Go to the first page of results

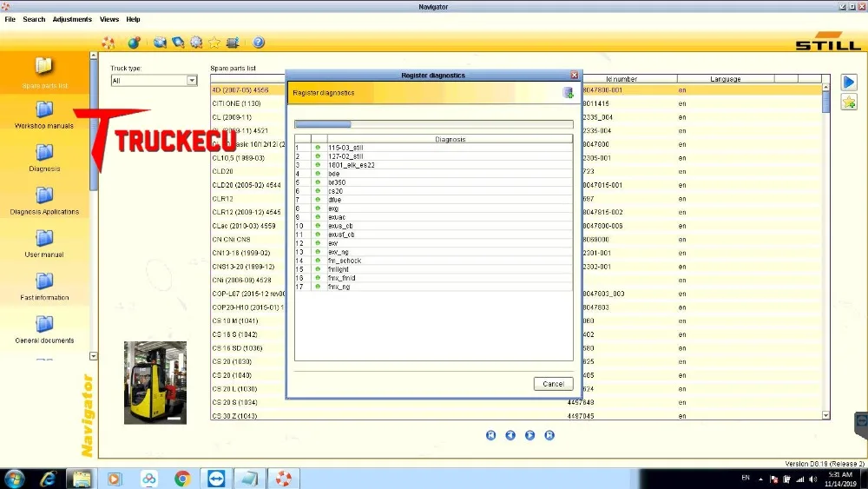(491, 435)
